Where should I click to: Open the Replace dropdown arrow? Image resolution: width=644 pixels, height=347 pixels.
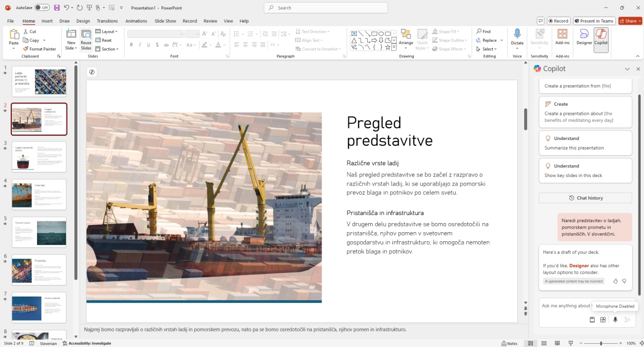coord(502,40)
